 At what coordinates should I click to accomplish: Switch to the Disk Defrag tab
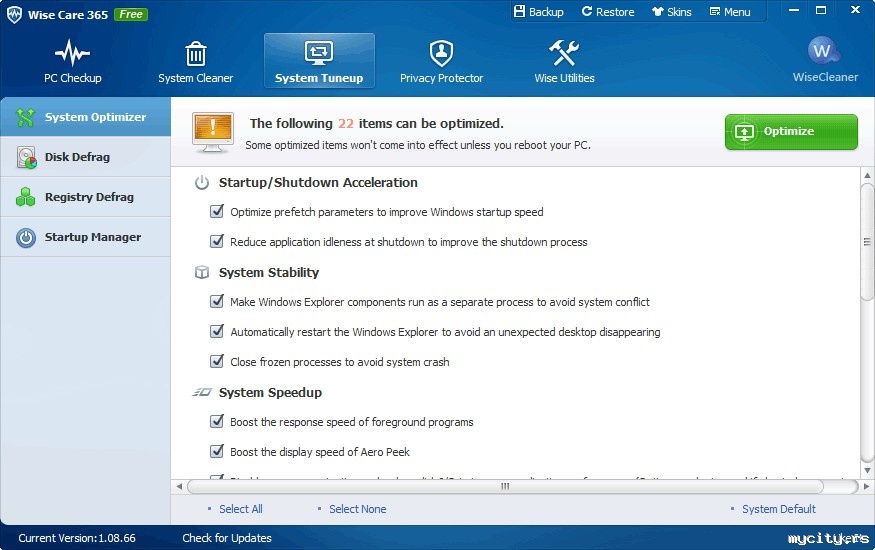pyautogui.click(x=85, y=157)
